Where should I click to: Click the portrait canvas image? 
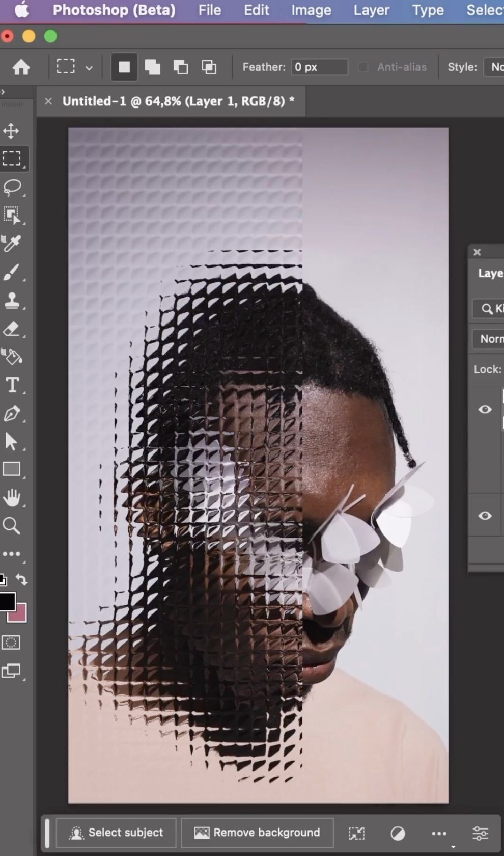pyautogui.click(x=258, y=465)
